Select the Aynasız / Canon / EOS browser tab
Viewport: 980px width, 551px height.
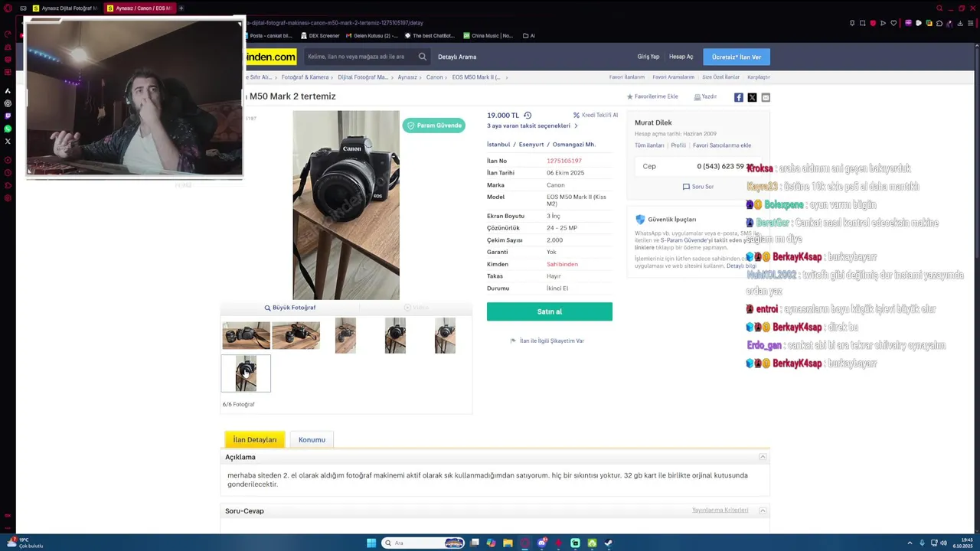[x=139, y=8]
